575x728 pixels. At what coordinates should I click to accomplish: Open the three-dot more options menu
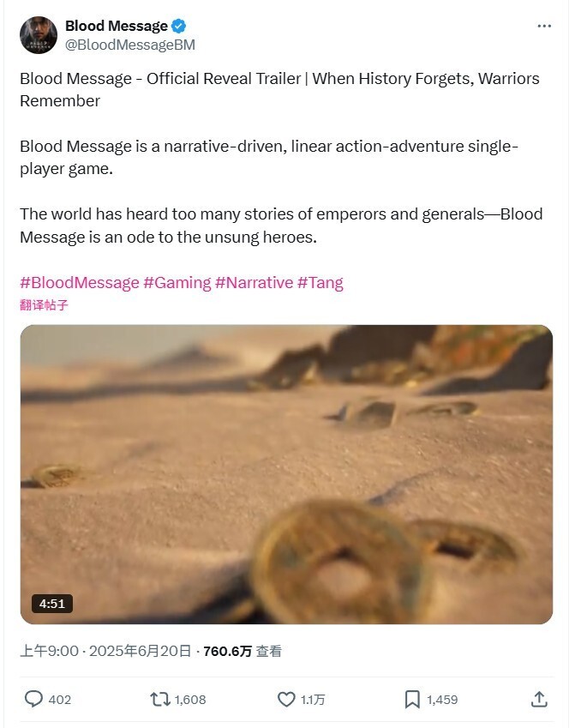tap(544, 26)
